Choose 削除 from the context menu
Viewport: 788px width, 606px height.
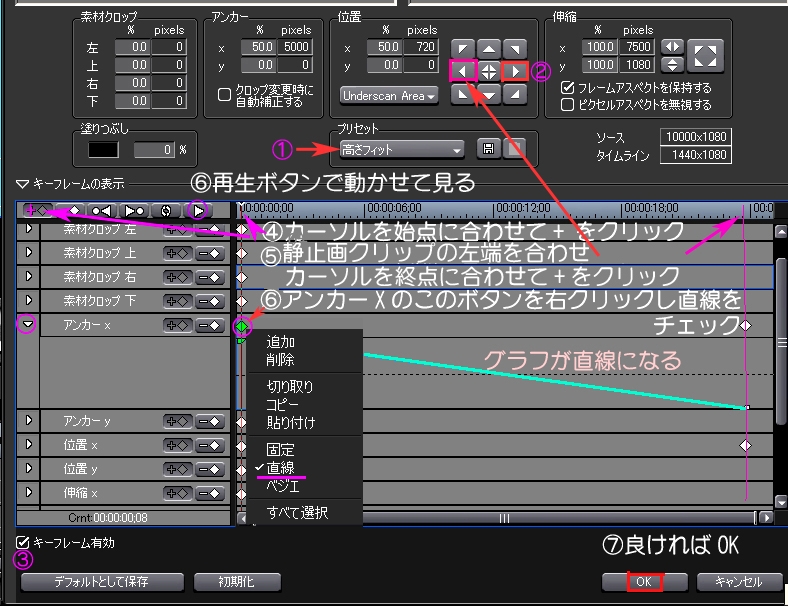[x=280, y=359]
